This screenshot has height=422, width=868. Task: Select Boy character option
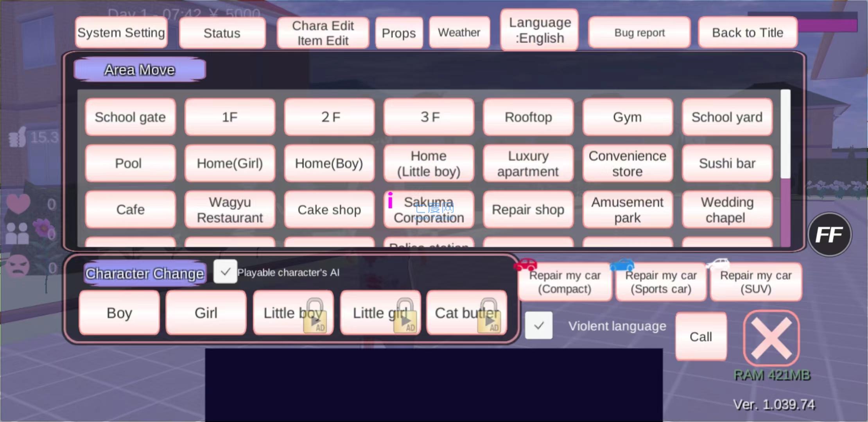coord(118,313)
